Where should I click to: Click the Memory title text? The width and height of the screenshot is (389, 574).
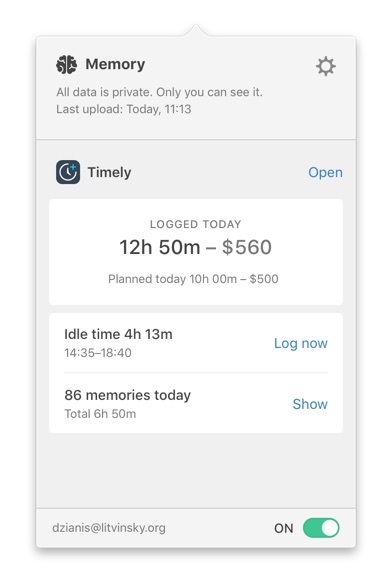[115, 64]
